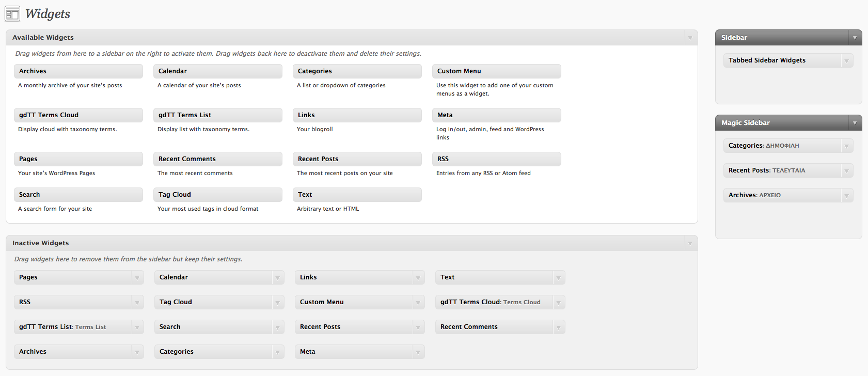Open the Categories ΔΗΜΟΦΙΛΗ widget dropdown arrow
868x376 pixels.
(x=846, y=146)
